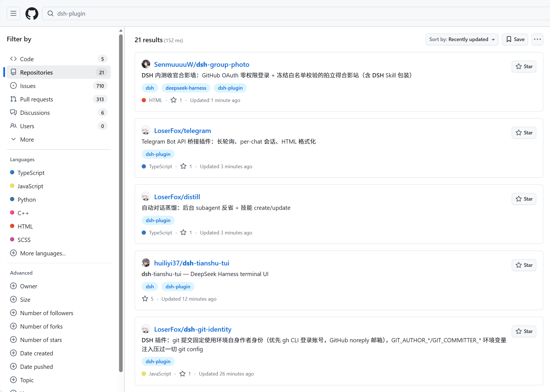
Task: View stargazers star icon of dsh-git-identity
Action: (182, 374)
